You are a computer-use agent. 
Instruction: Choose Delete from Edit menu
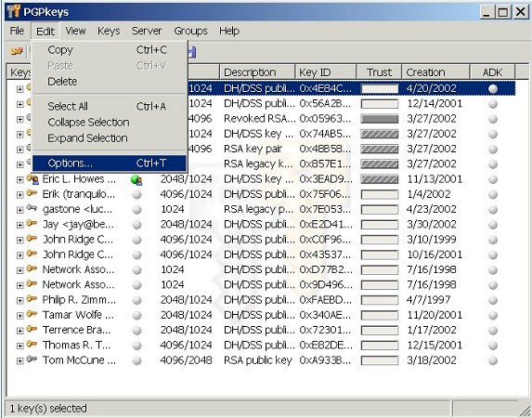pyautogui.click(x=110, y=82)
